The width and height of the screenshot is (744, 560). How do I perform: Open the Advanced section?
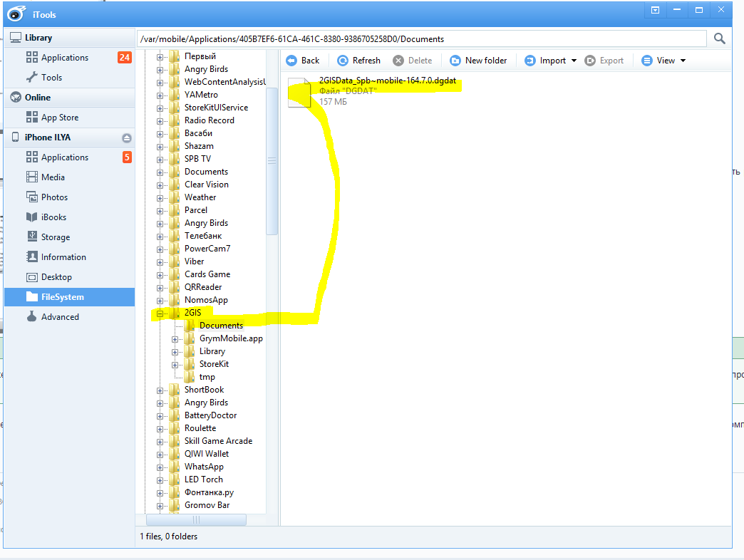coord(69,317)
